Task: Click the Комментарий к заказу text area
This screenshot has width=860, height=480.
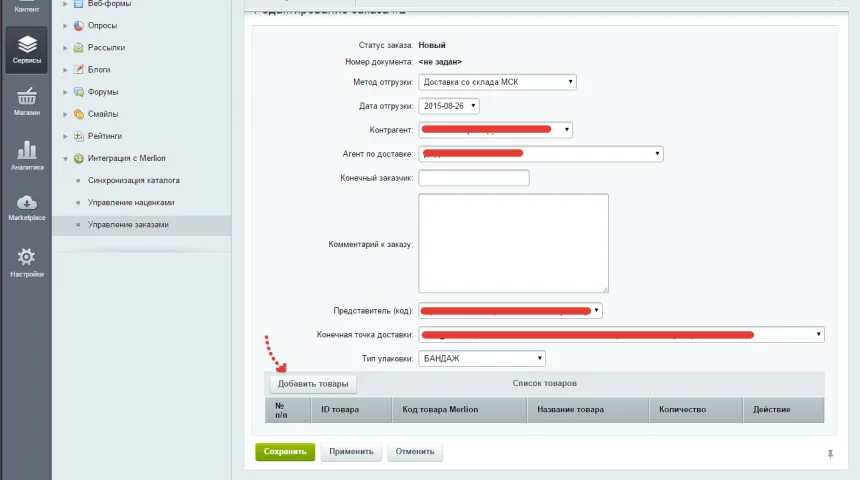Action: coord(513,243)
